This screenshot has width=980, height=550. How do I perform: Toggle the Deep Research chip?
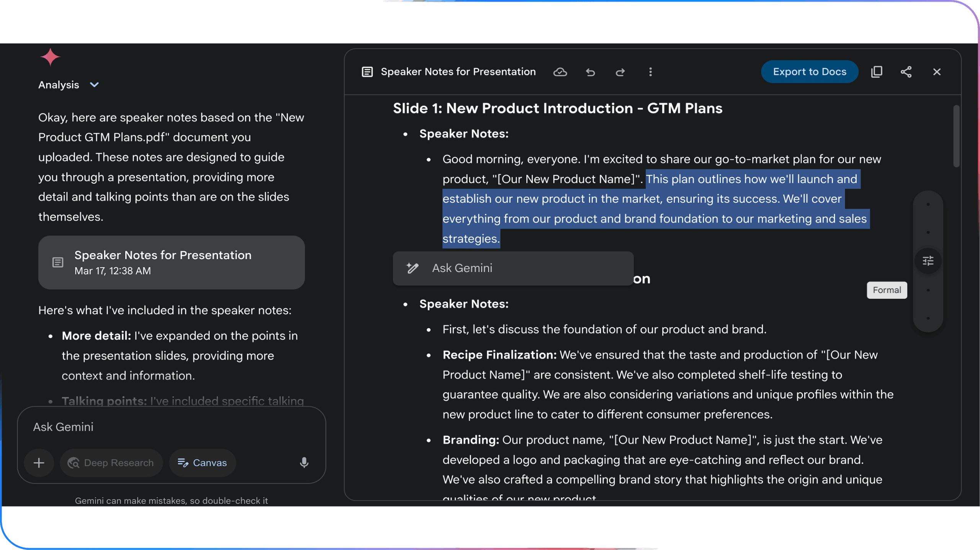coord(111,463)
